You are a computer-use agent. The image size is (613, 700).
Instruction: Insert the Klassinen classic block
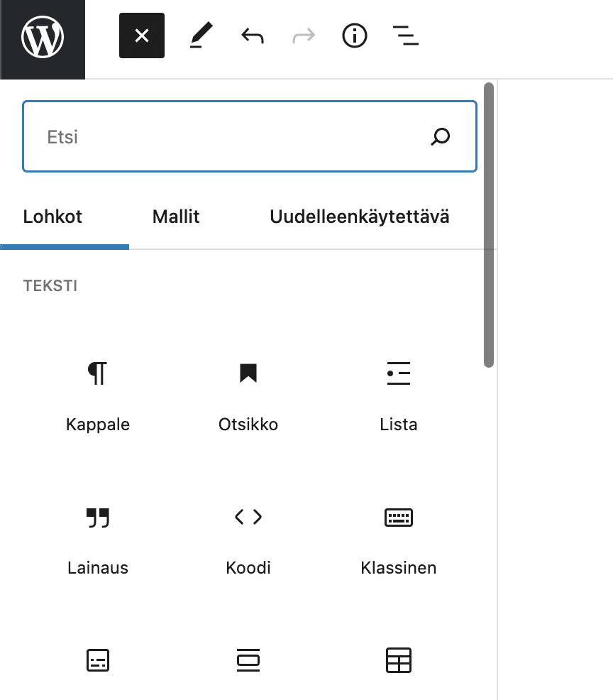(x=399, y=537)
